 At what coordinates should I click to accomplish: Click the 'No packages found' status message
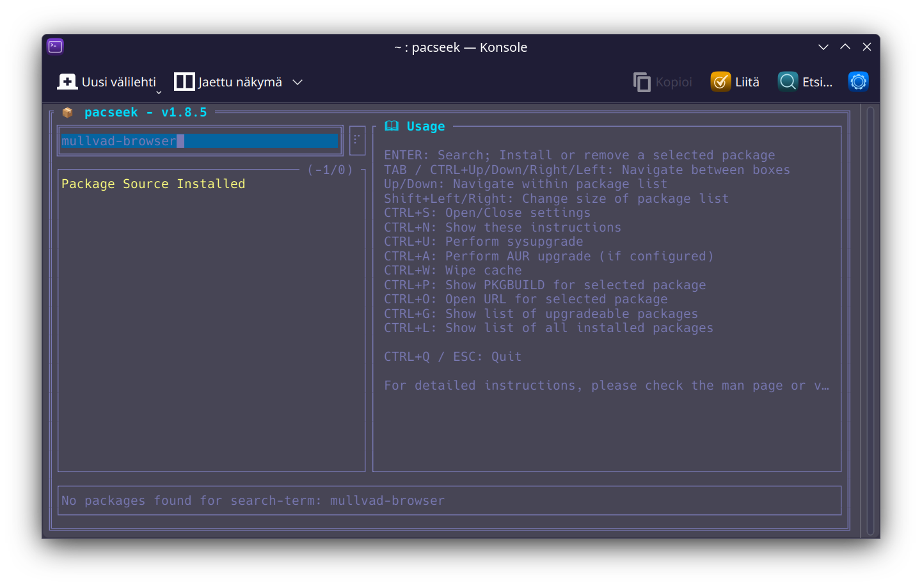tap(253, 500)
